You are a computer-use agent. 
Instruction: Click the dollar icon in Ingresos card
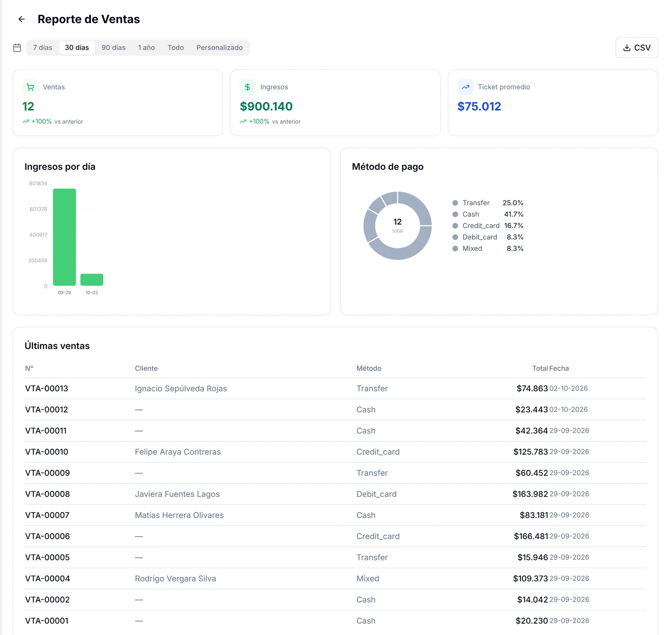click(247, 87)
